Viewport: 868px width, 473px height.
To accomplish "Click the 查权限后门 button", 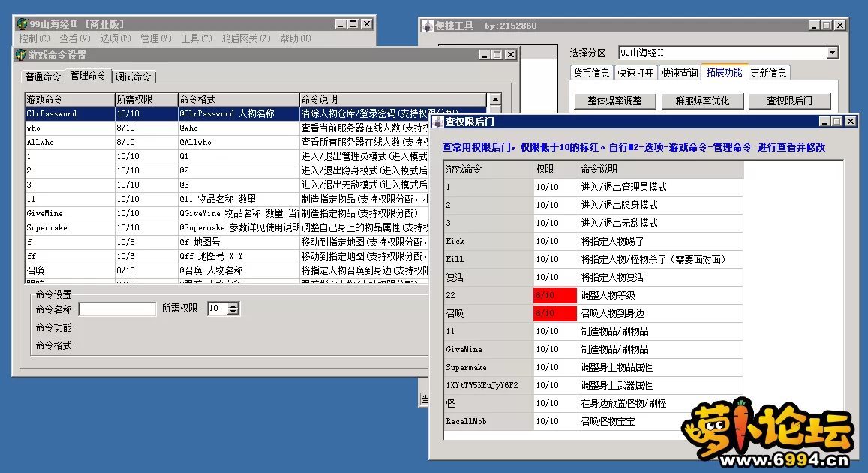I will (x=789, y=101).
